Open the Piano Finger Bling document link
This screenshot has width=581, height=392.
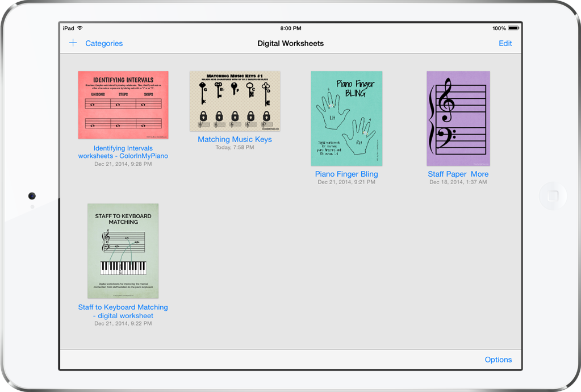pos(346,174)
